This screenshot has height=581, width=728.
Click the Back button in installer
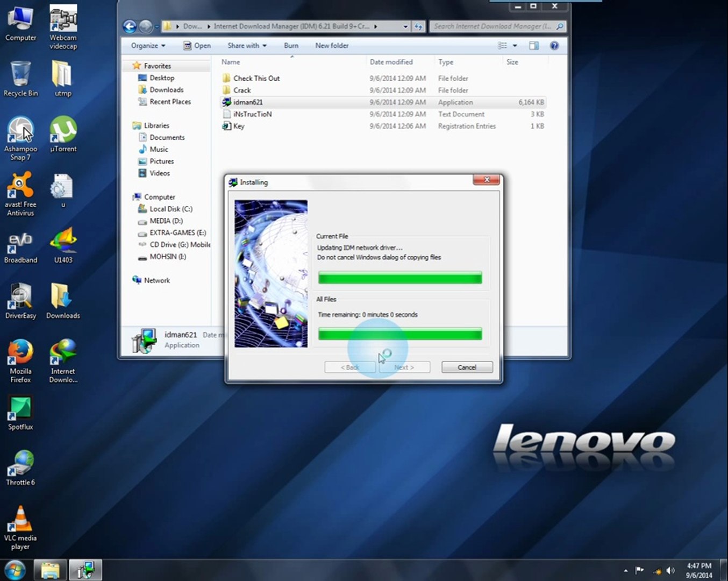tap(349, 367)
